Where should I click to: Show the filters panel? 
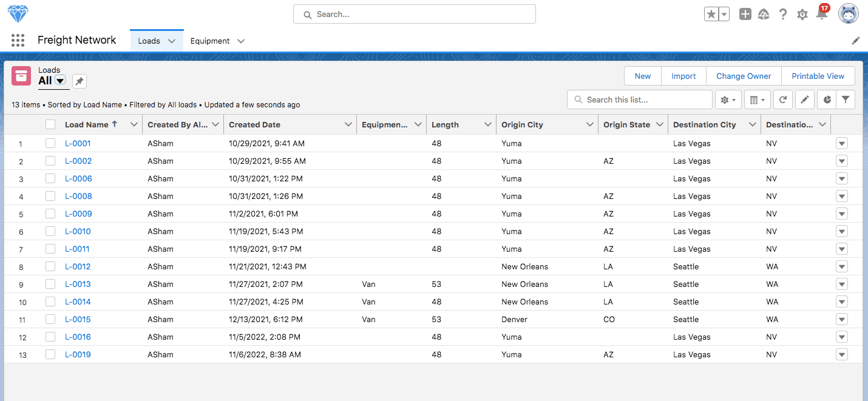point(846,99)
